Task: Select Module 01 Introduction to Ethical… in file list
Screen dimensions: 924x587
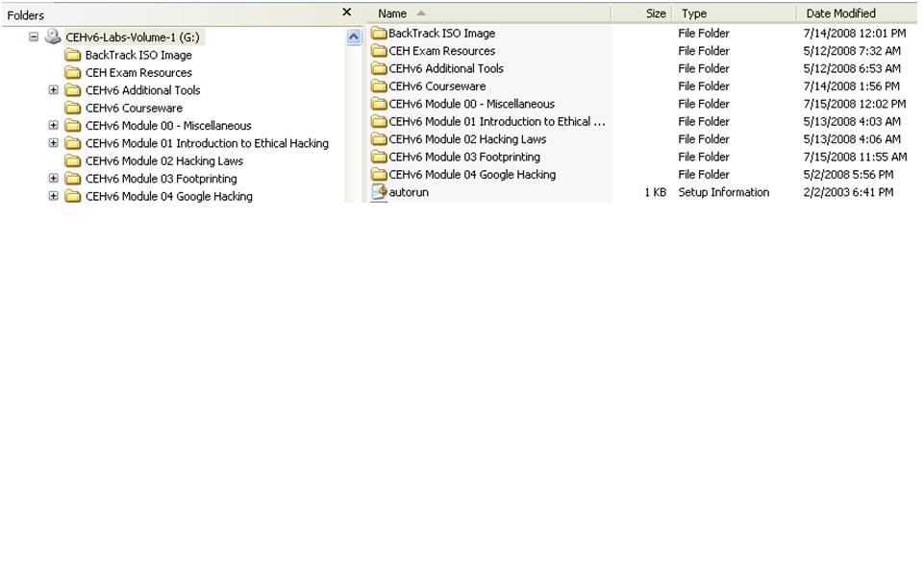Action: click(x=497, y=122)
